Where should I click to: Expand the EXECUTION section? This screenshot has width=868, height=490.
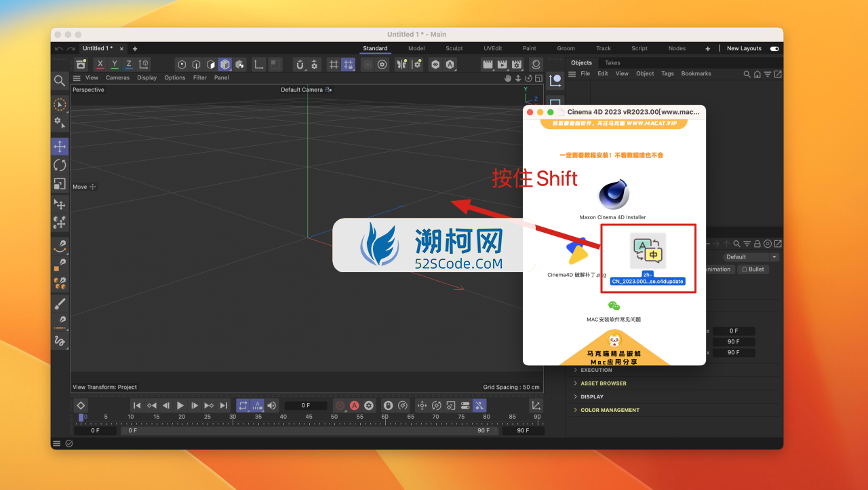click(596, 370)
